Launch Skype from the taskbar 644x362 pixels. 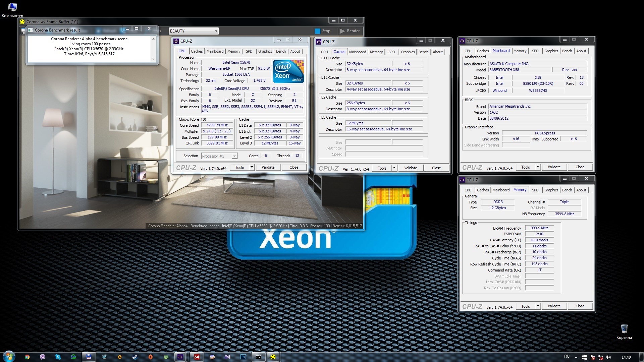58,357
